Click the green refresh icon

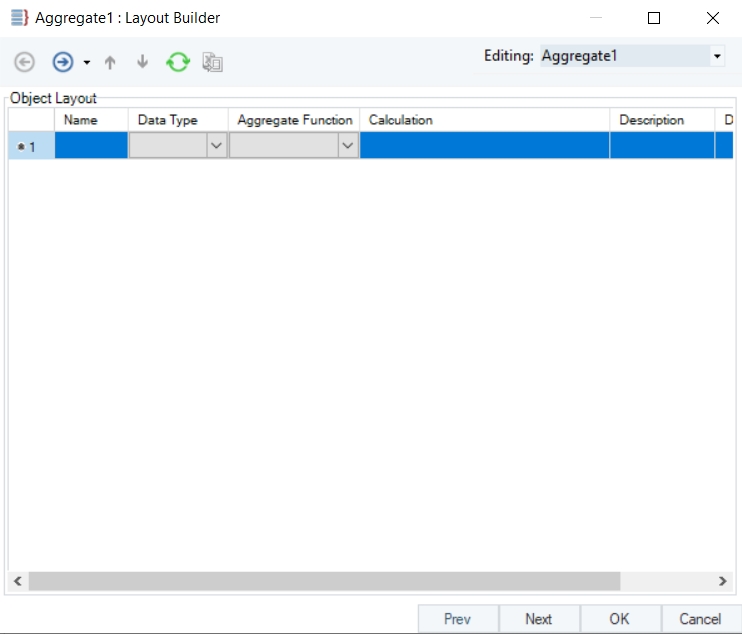point(178,62)
